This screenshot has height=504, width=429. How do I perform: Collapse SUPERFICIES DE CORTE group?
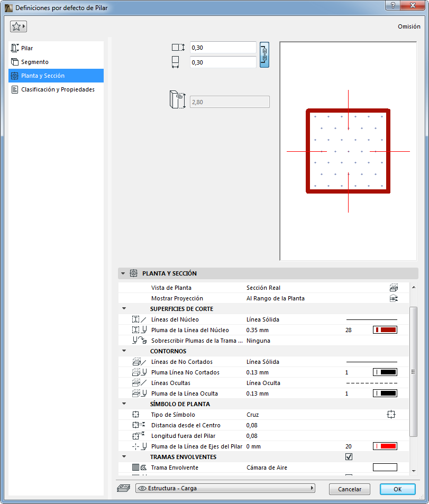[x=124, y=308]
